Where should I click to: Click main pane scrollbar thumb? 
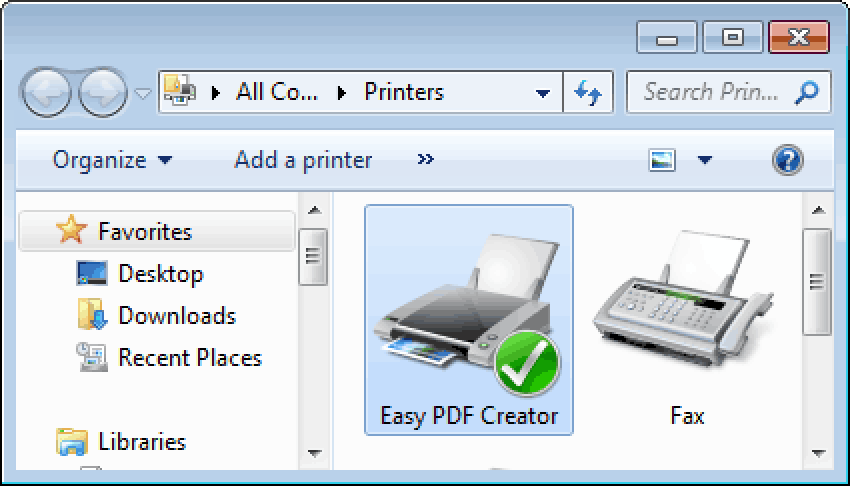pos(817,282)
